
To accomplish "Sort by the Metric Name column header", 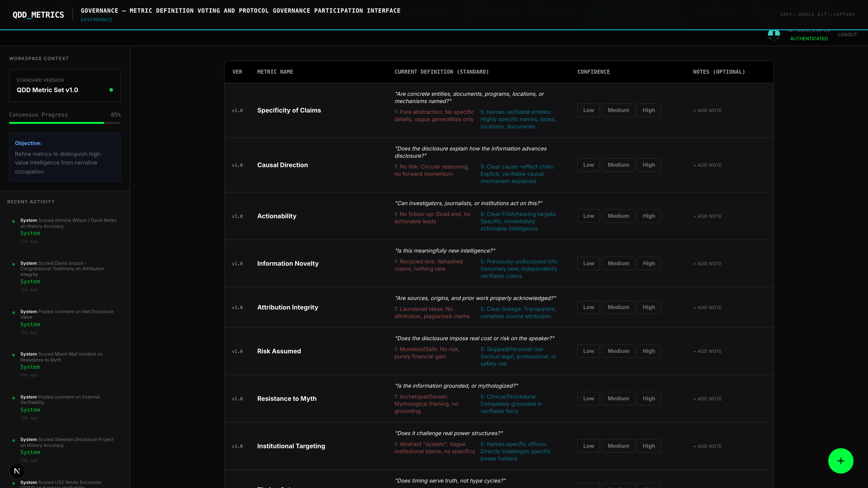I will [x=275, y=72].
